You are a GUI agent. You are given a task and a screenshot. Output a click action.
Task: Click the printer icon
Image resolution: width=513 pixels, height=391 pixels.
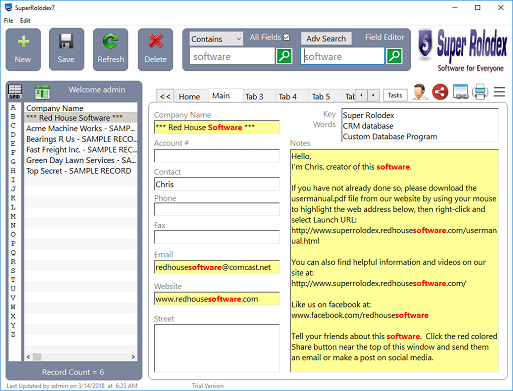point(480,92)
